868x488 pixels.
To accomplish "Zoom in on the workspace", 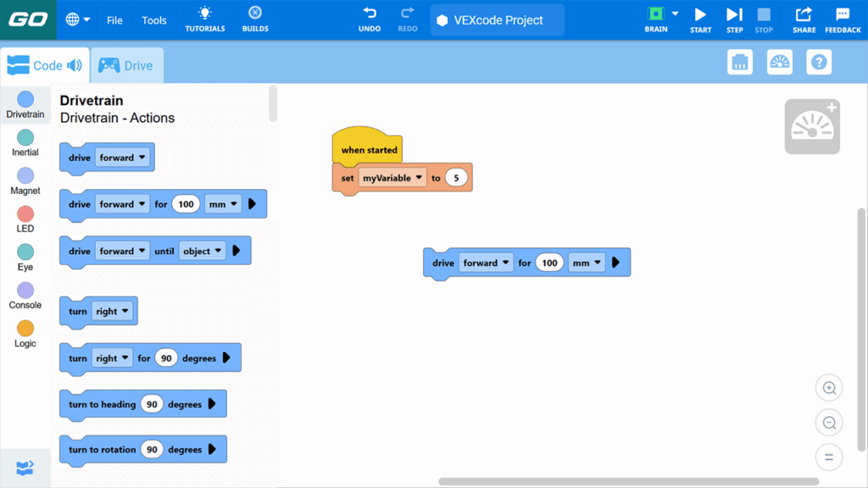I will tap(829, 388).
